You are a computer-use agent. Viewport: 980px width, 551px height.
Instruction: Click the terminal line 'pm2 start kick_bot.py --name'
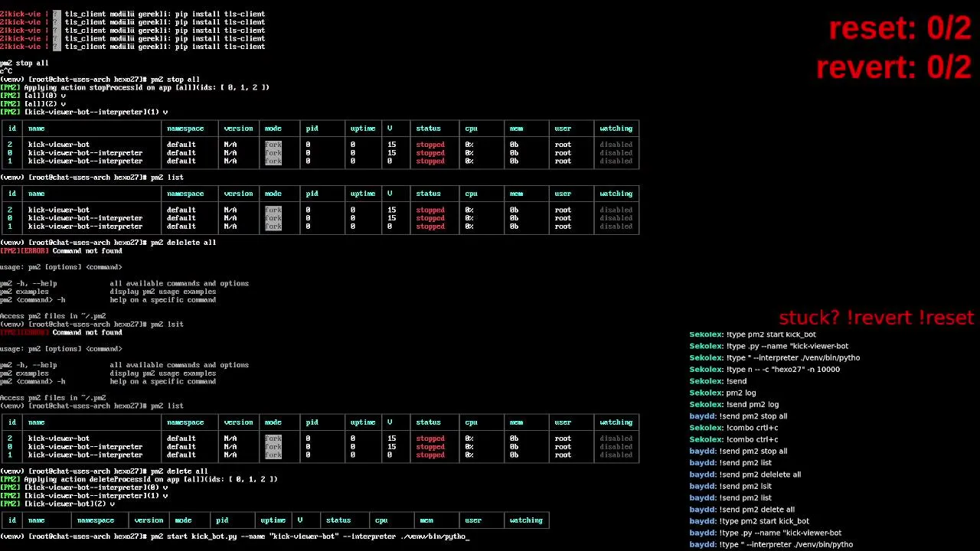[234, 536]
